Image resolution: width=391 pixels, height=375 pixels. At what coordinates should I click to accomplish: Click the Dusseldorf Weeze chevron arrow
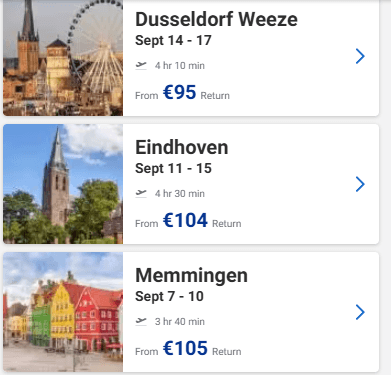(360, 56)
